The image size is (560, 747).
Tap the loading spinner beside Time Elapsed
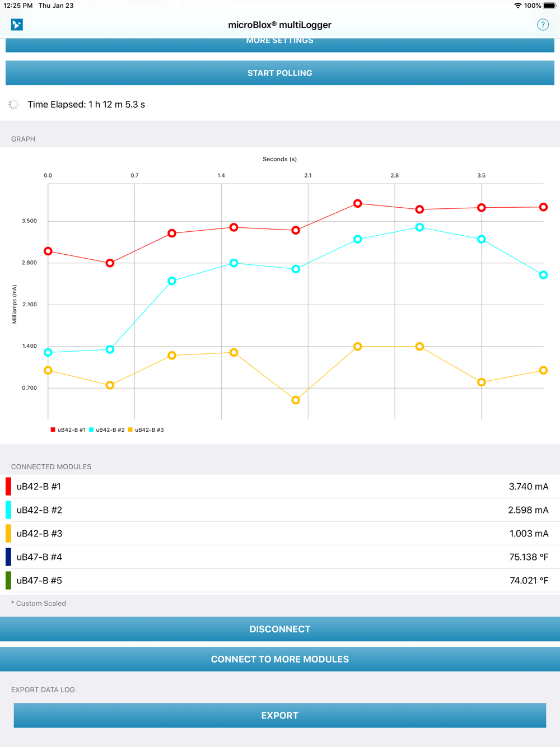point(14,105)
